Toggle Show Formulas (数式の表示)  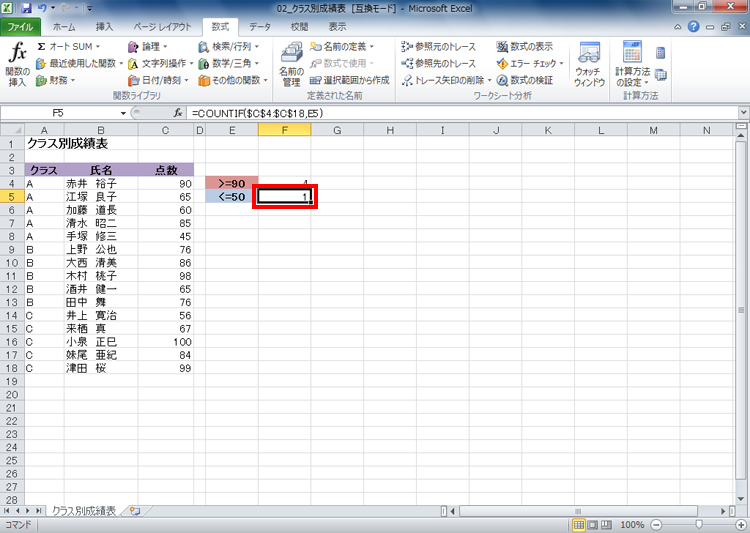pyautogui.click(x=525, y=46)
